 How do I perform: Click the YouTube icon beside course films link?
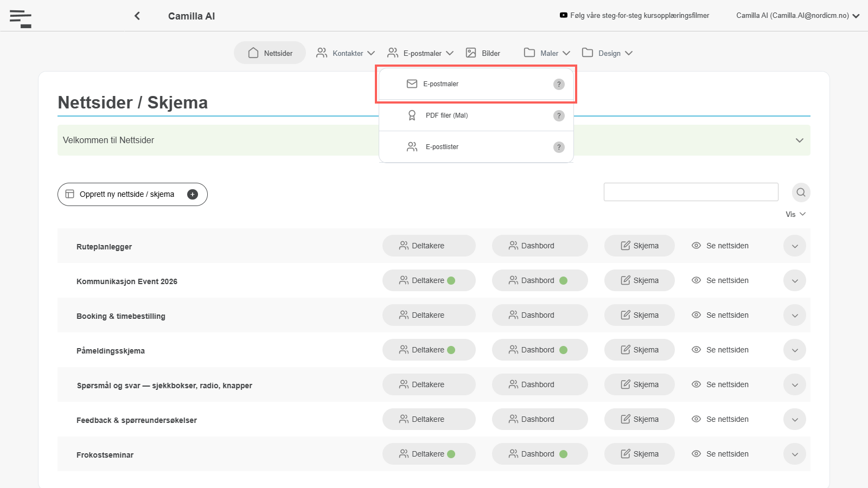coord(564,15)
